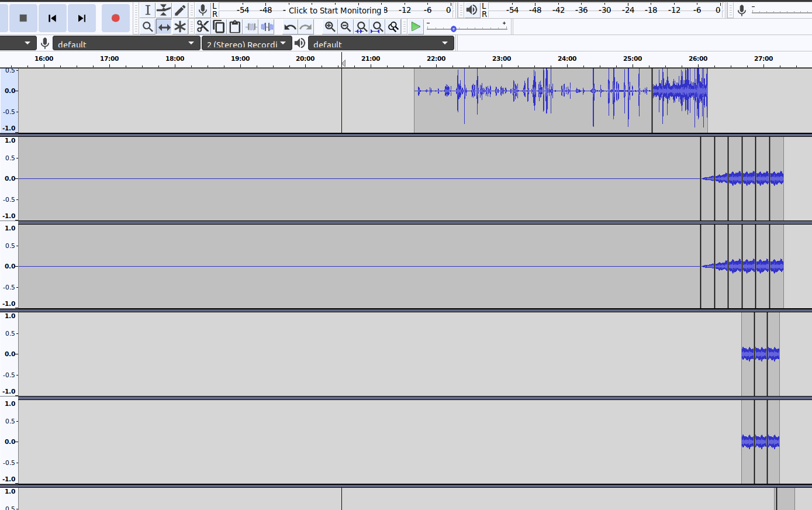
Task: Trim audio outside the selection
Action: [251, 27]
